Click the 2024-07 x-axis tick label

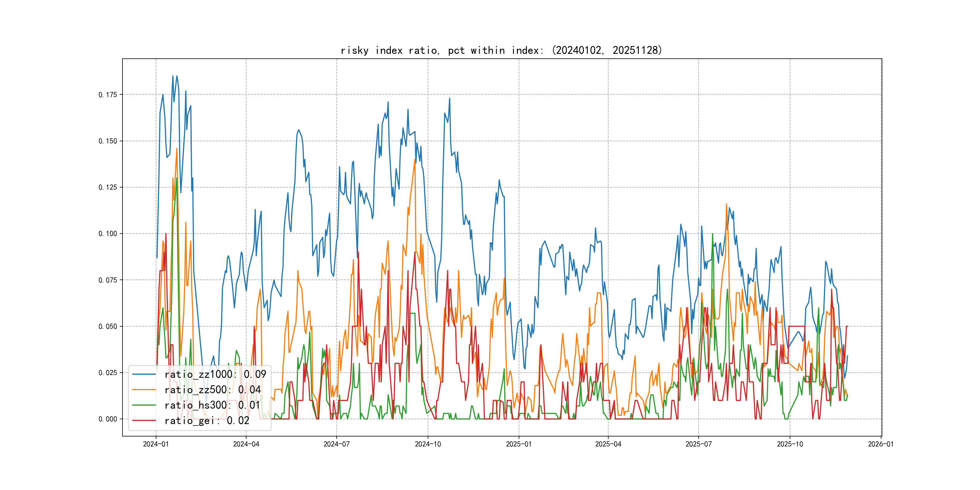click(x=336, y=444)
